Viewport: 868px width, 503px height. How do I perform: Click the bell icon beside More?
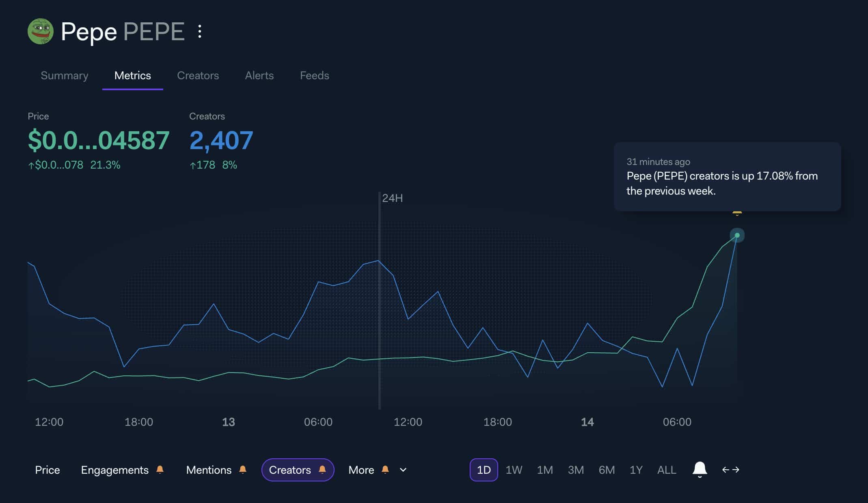pyautogui.click(x=385, y=470)
